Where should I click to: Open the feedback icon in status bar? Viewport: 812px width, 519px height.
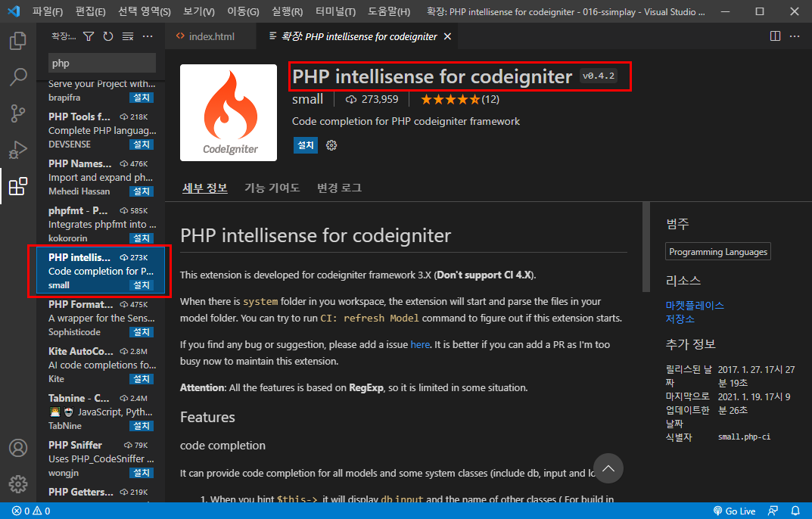point(773,511)
